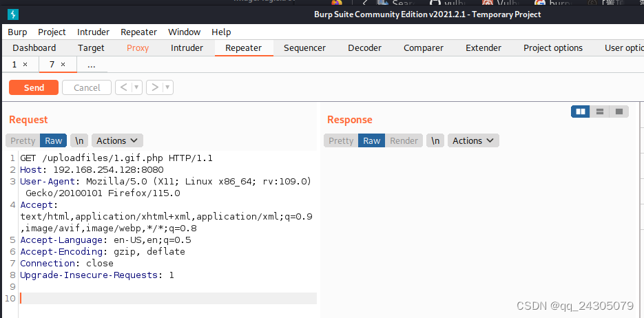The image size is (644, 318).
Task: Open history dropdown beside back arrow
Action: [x=137, y=87]
